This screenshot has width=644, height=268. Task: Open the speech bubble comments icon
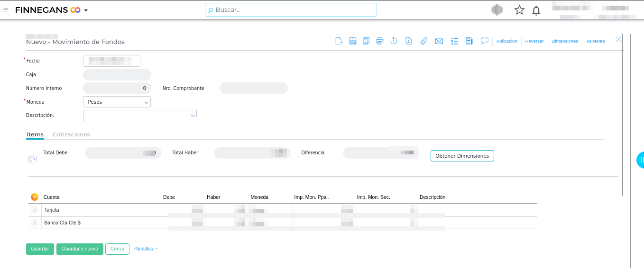point(484,41)
